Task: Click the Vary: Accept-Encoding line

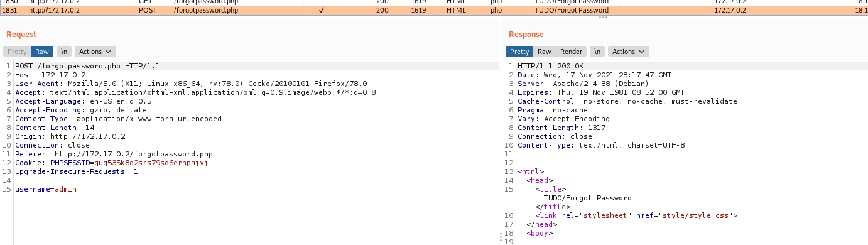Action: click(x=563, y=119)
